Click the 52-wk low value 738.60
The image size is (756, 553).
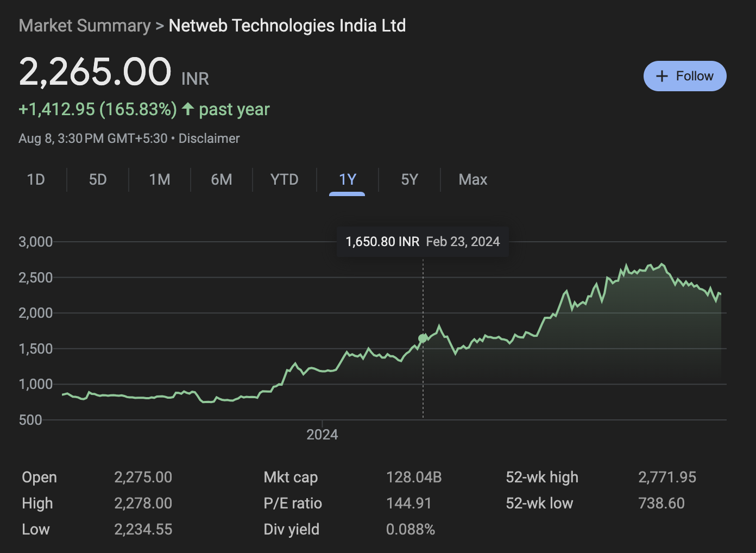pos(661,503)
